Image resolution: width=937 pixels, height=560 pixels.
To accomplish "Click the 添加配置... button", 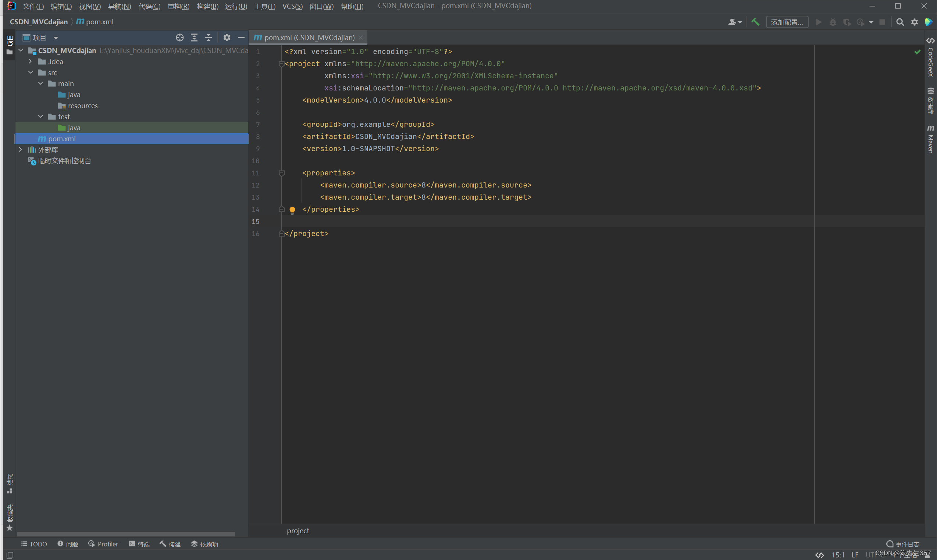I will tap(787, 22).
